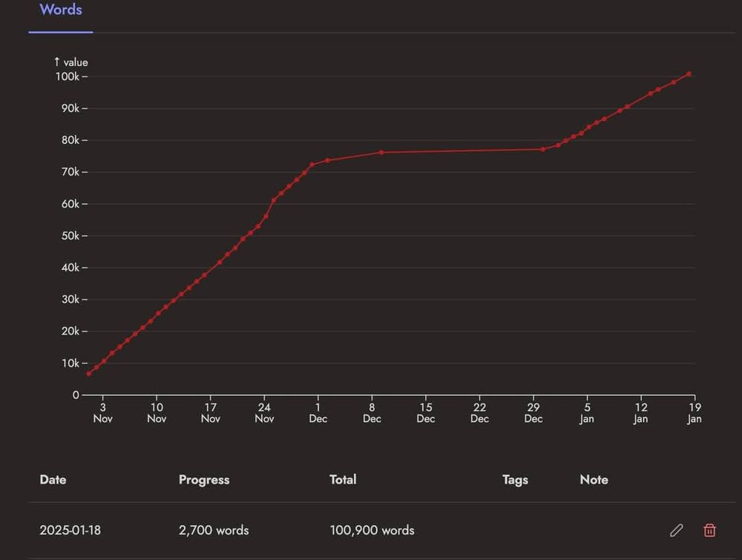Click the 1 Dec x-axis label
This screenshot has height=560, width=742.
pos(318,413)
